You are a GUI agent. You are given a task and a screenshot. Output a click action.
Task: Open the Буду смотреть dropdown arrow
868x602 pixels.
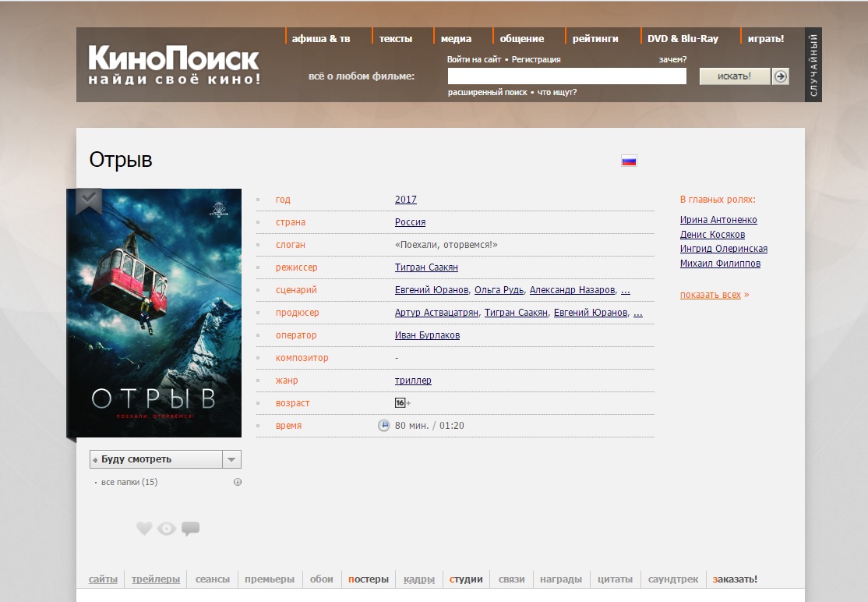pyautogui.click(x=231, y=459)
